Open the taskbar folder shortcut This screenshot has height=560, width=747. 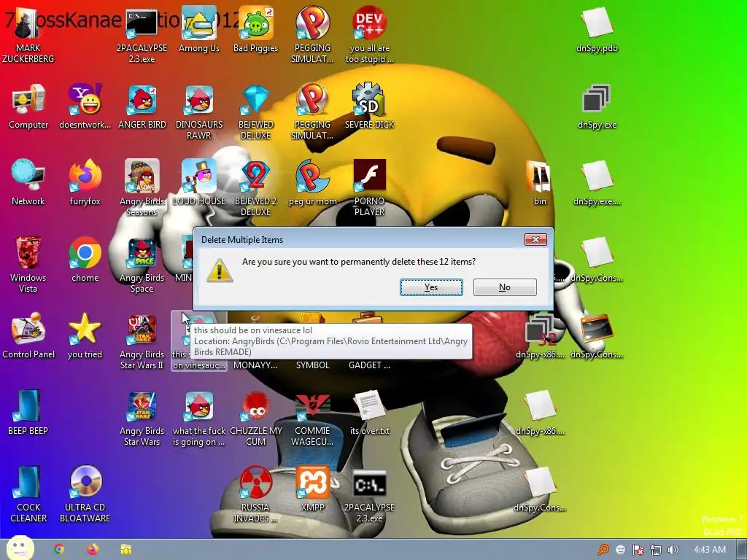(x=125, y=550)
